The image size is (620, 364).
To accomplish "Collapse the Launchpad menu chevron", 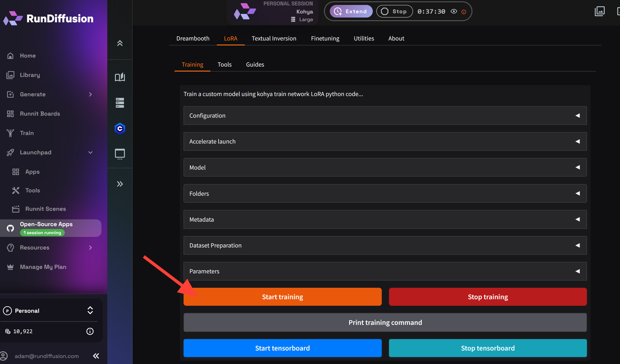I will click(90, 152).
